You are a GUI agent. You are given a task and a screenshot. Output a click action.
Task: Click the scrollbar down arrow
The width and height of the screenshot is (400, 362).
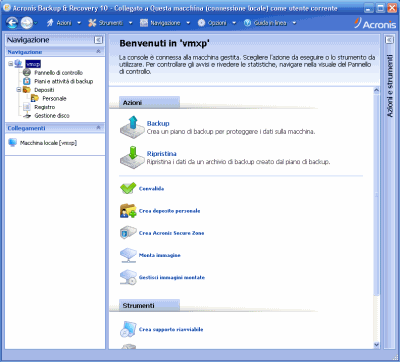pos(377,345)
